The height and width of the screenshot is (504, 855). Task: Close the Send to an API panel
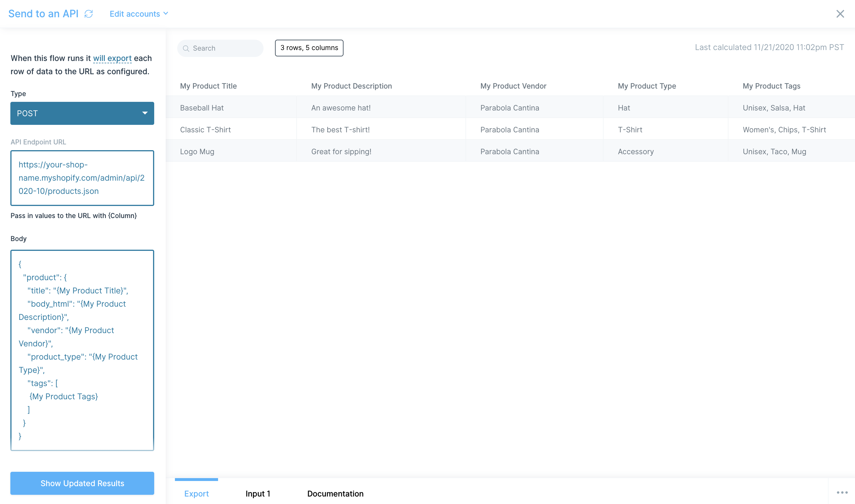pos(840,14)
